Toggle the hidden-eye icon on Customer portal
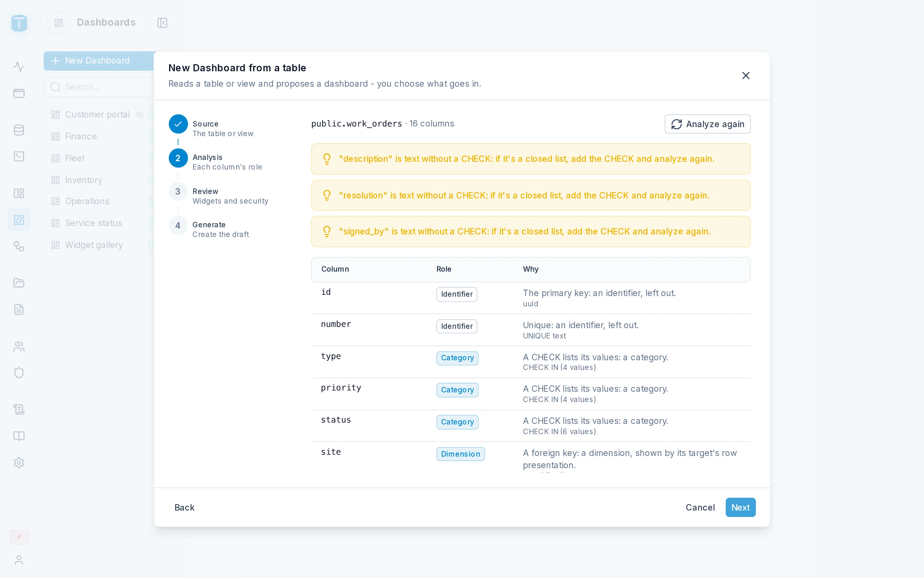This screenshot has width=924, height=578. 139,115
